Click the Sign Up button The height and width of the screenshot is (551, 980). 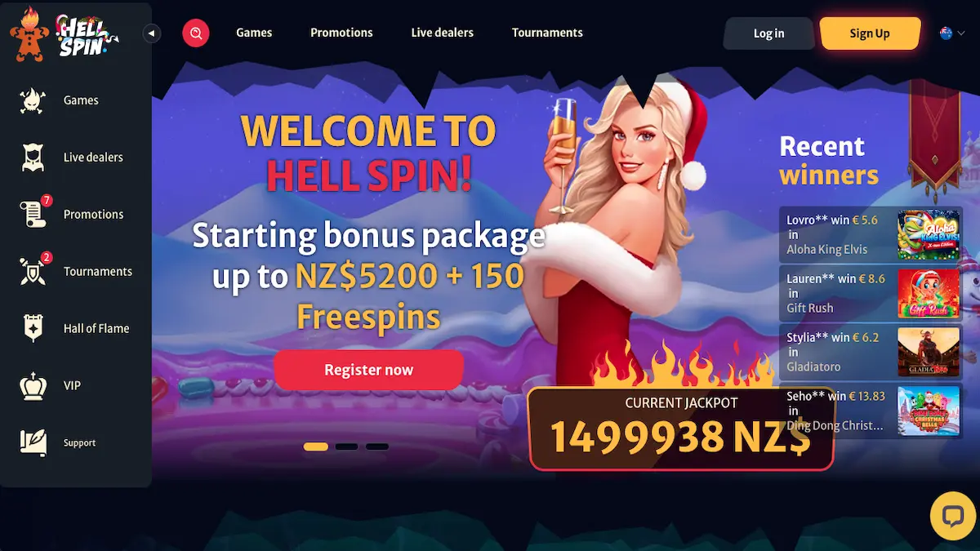(870, 33)
